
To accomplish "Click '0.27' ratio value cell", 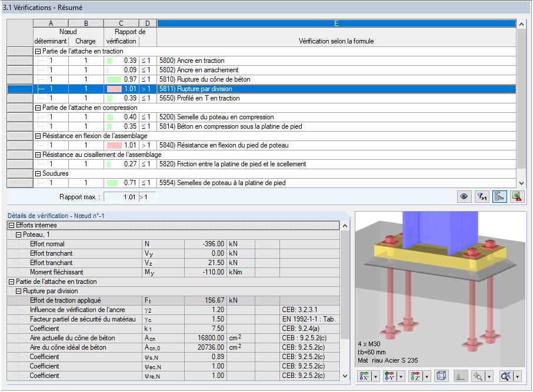I will point(121,164).
